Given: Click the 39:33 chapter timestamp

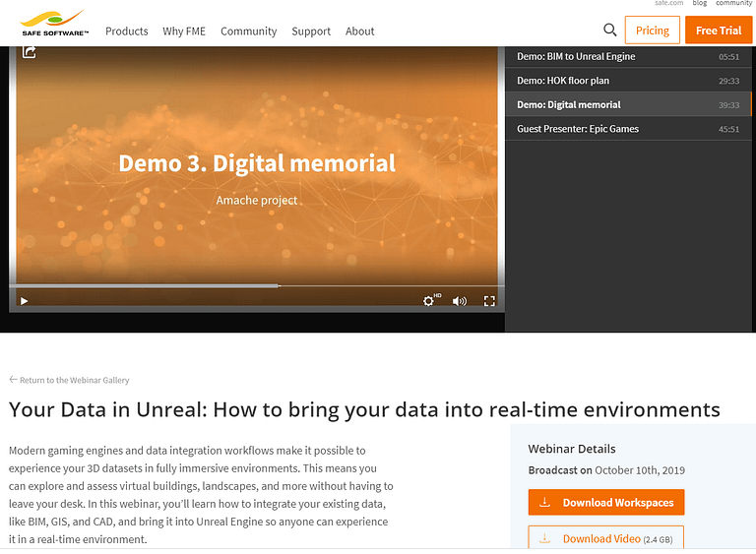Looking at the screenshot, I should [728, 105].
